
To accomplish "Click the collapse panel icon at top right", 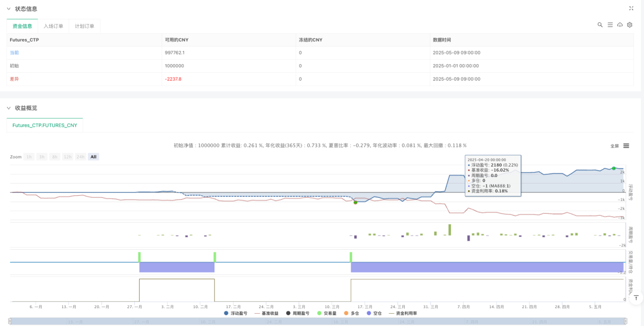I will 631,8.
